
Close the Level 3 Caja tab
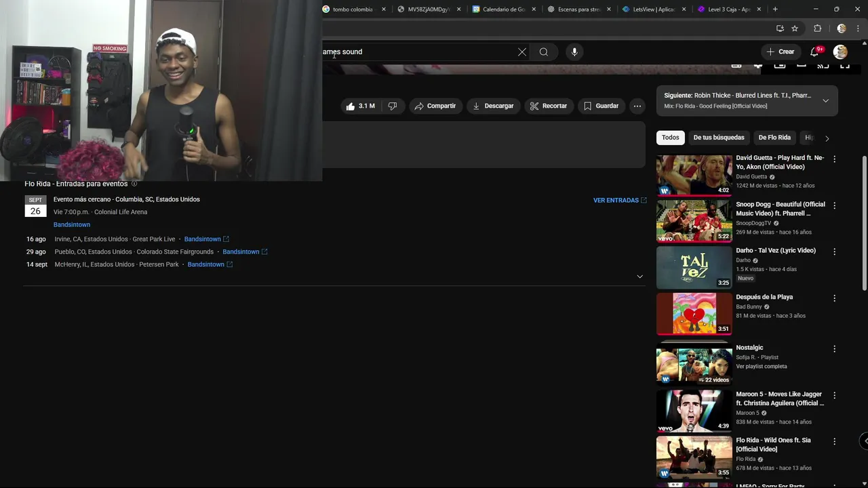[759, 9]
